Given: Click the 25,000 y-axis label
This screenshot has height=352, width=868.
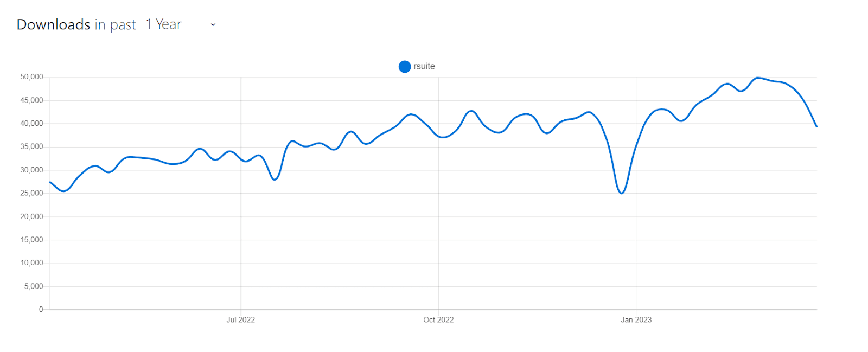Looking at the screenshot, I should pyautogui.click(x=31, y=193).
